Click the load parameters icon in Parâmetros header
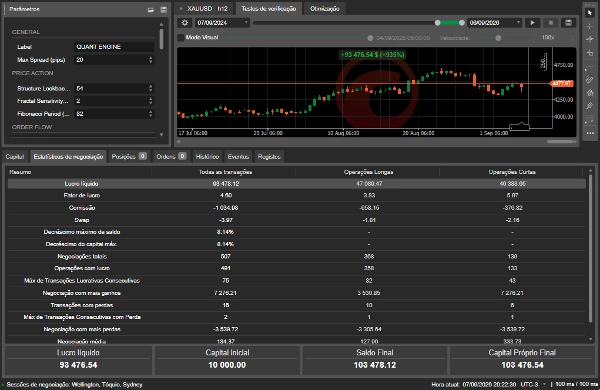This screenshot has height=390, width=600. coord(151,10)
